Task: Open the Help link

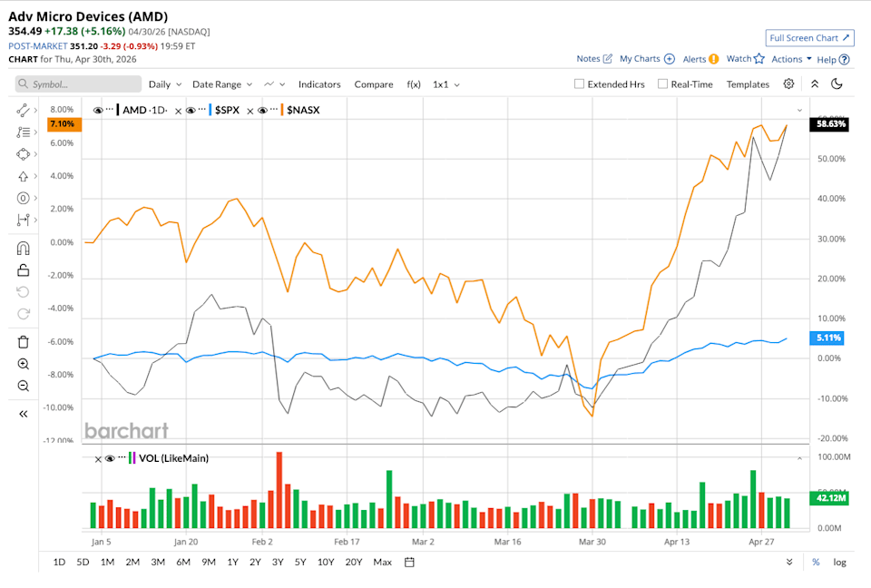Action: (833, 60)
